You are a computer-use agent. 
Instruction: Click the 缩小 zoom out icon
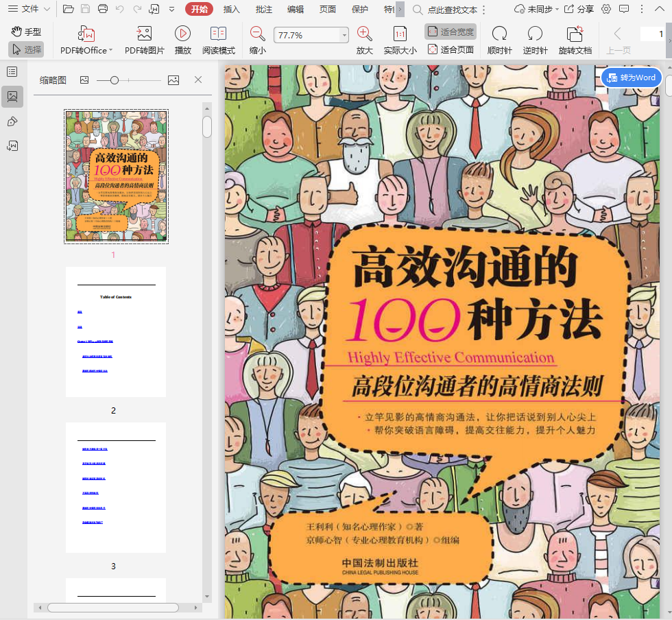[258, 40]
